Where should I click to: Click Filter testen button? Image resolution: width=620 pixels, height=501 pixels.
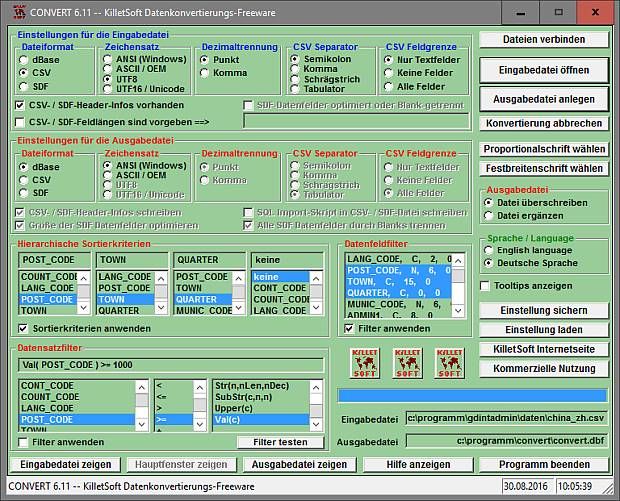click(x=280, y=442)
